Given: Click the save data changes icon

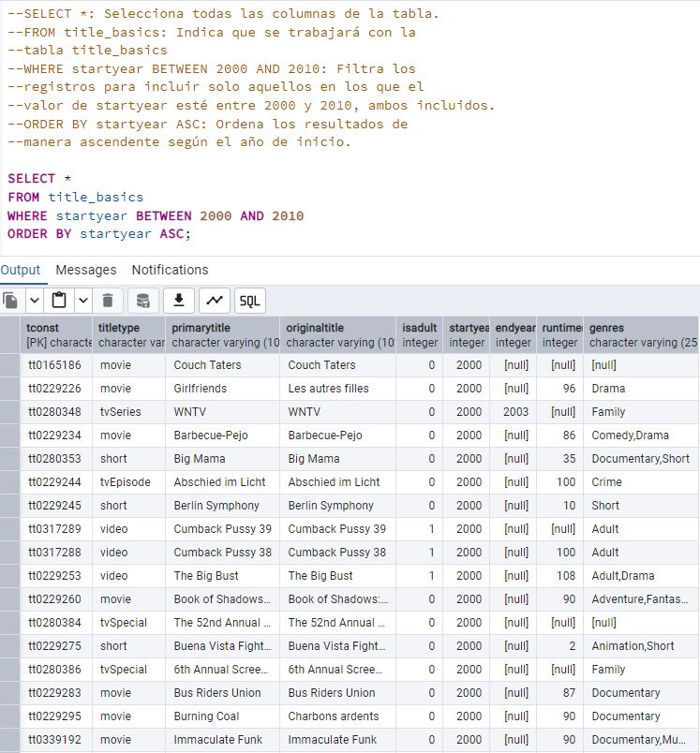Looking at the screenshot, I should click(x=142, y=301).
